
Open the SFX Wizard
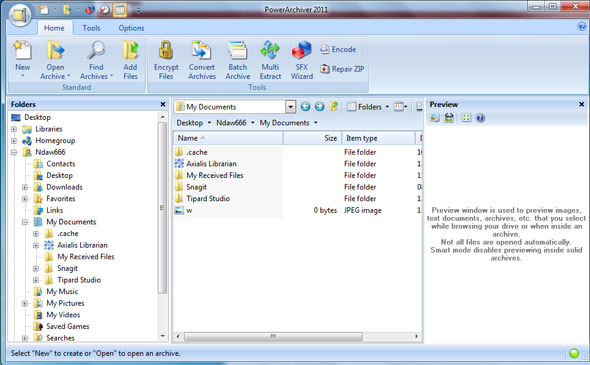(x=302, y=60)
